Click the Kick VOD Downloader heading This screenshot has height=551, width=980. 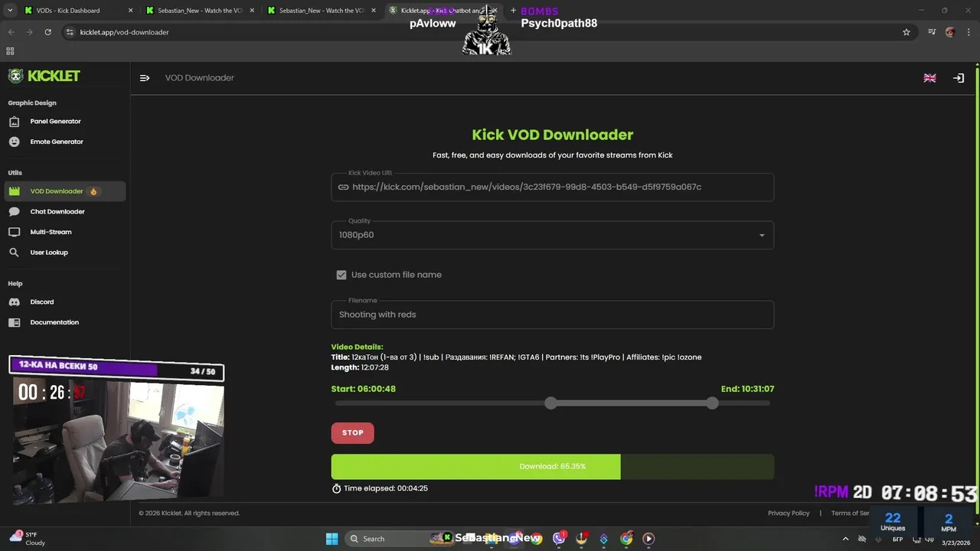[552, 135]
